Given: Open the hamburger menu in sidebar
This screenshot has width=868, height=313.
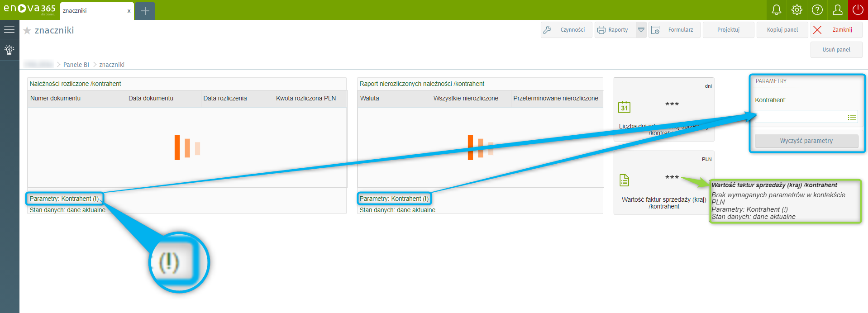Looking at the screenshot, I should (10, 30).
